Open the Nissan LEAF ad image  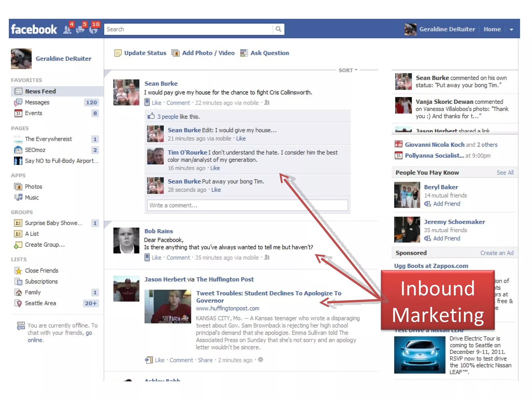[x=420, y=355]
